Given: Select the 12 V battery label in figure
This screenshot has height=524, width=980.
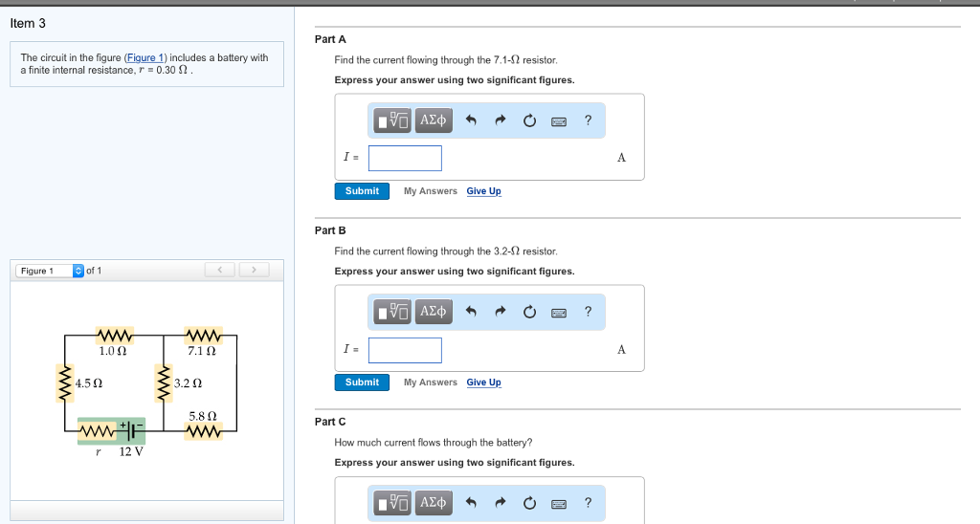Looking at the screenshot, I should click(x=131, y=451).
